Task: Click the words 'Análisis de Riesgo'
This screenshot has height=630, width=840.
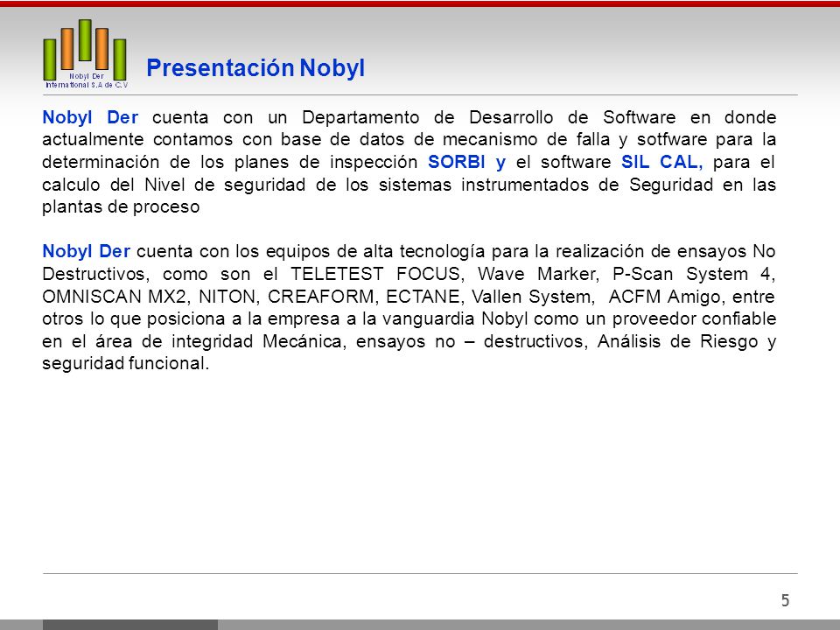Action: (x=677, y=341)
